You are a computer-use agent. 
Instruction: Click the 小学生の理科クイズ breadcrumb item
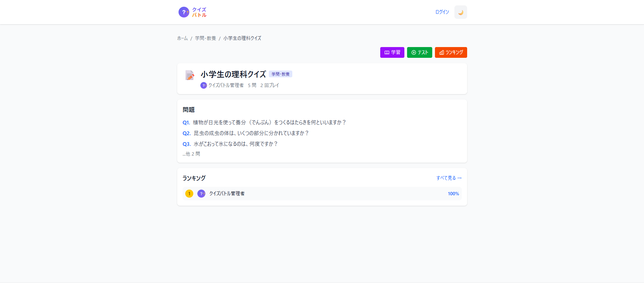pyautogui.click(x=242, y=38)
